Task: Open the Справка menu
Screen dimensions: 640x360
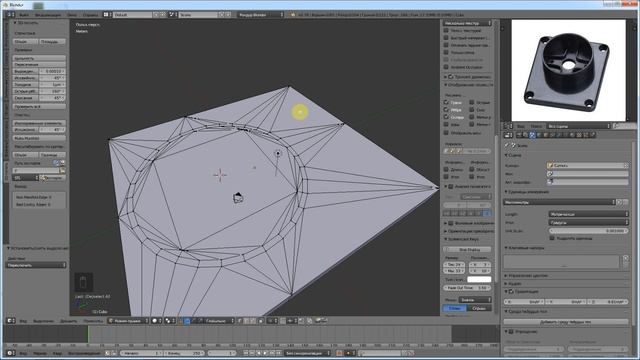Action: tap(91, 15)
